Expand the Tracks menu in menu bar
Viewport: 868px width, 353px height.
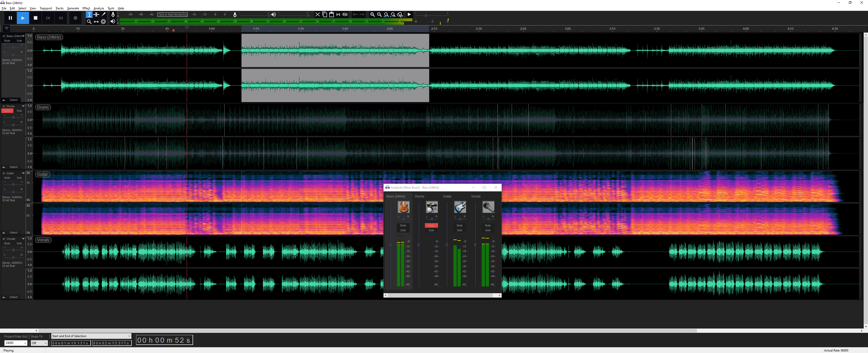pos(59,8)
